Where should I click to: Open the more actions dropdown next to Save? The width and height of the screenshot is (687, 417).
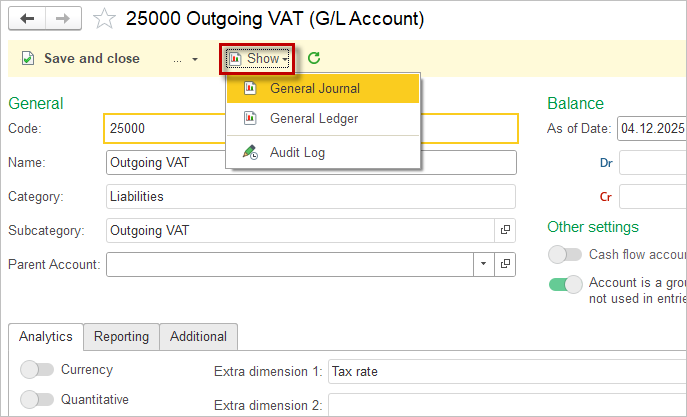(x=185, y=59)
